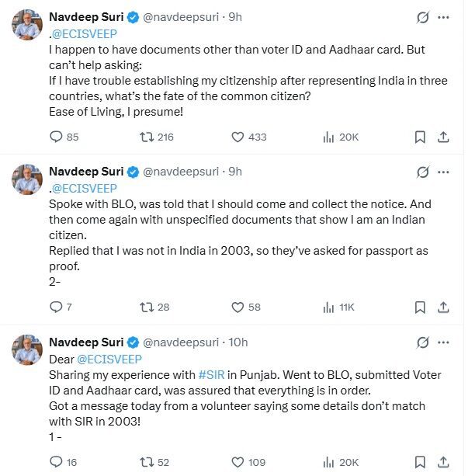
Task: Open @ECISVEEP mention in 'Dear' tweet
Action: [x=109, y=360]
